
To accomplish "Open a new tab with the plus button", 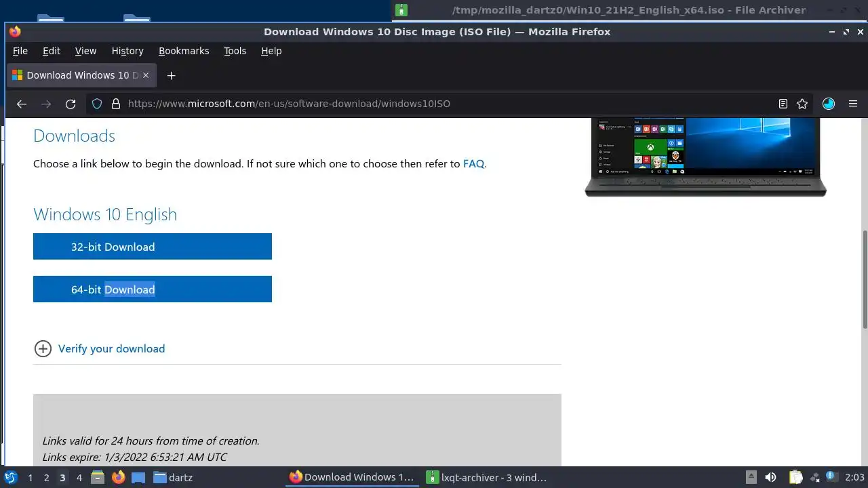I will [x=171, y=75].
